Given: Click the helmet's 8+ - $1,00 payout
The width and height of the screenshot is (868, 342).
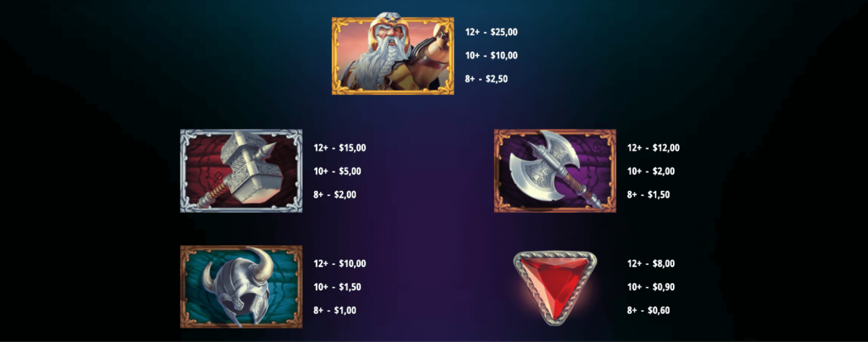Looking at the screenshot, I should click(335, 311).
